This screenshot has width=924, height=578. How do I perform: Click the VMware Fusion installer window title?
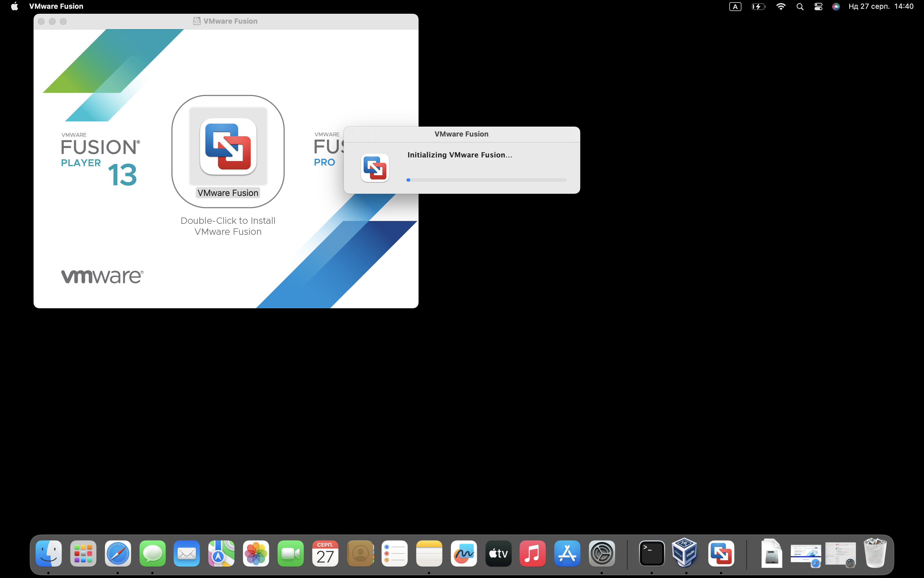point(230,21)
